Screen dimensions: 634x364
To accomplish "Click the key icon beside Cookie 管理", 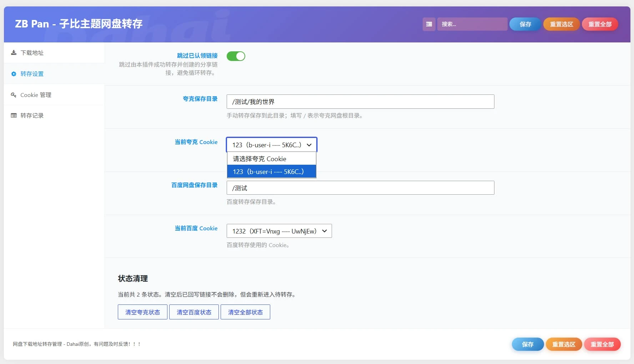I will click(x=14, y=95).
